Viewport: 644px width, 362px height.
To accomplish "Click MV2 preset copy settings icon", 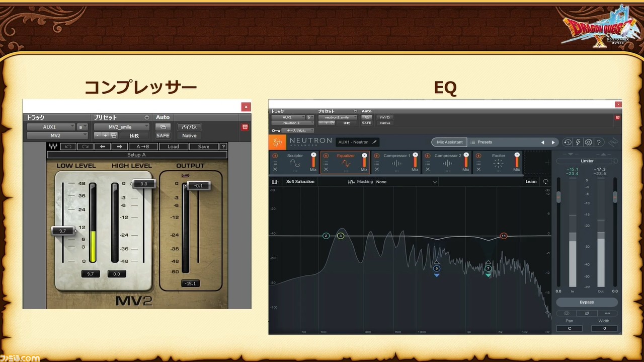I will coord(114,135).
